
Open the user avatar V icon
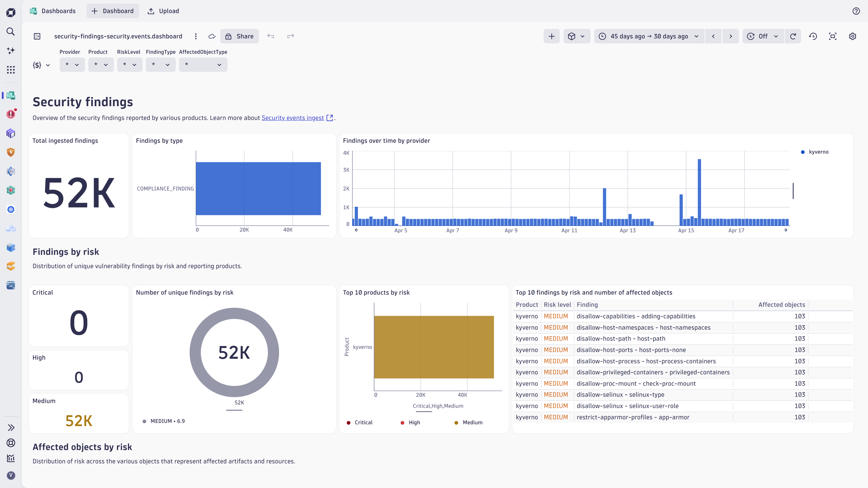click(x=11, y=475)
